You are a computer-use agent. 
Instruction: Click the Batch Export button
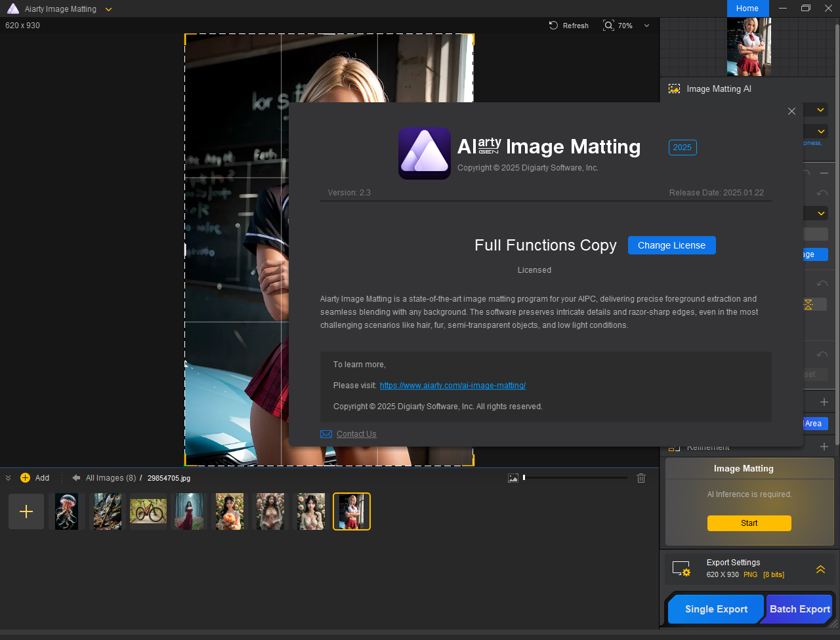click(800, 609)
